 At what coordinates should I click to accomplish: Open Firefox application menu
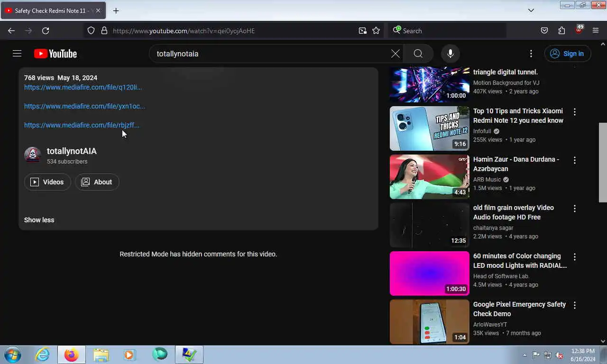pos(596,31)
